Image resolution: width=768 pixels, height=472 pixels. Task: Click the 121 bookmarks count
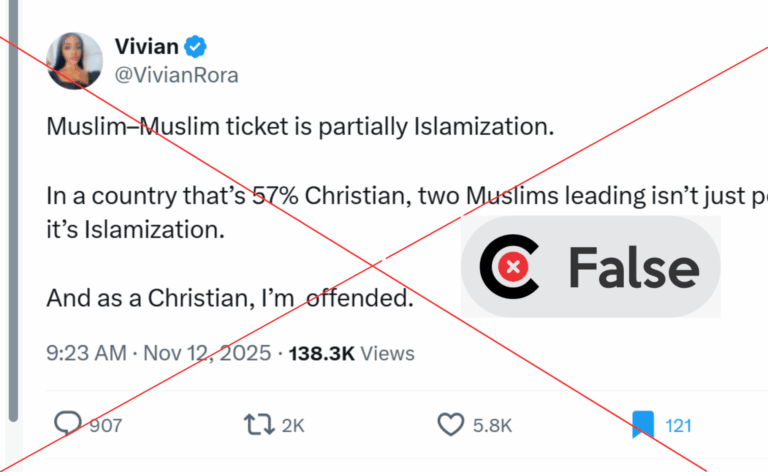point(678,425)
